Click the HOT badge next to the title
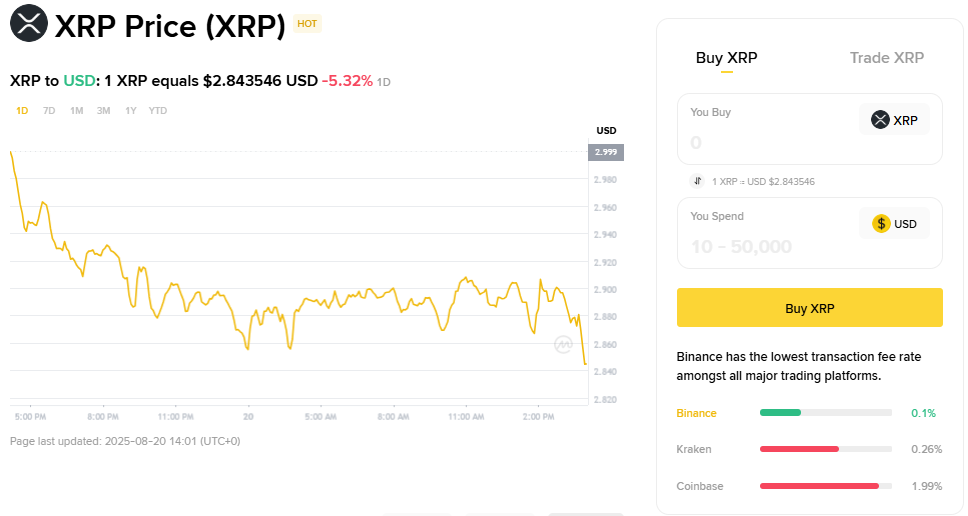 [307, 23]
